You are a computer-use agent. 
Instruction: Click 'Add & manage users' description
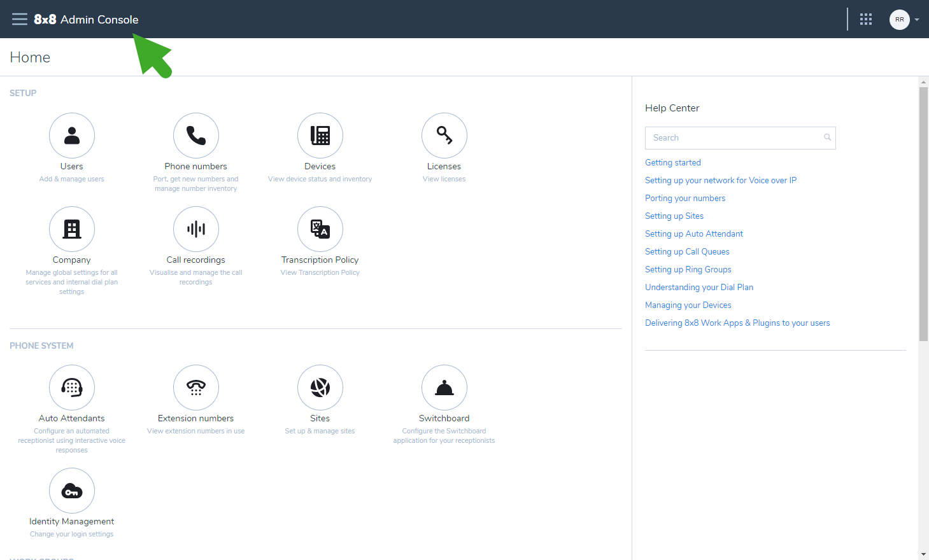pyautogui.click(x=72, y=179)
